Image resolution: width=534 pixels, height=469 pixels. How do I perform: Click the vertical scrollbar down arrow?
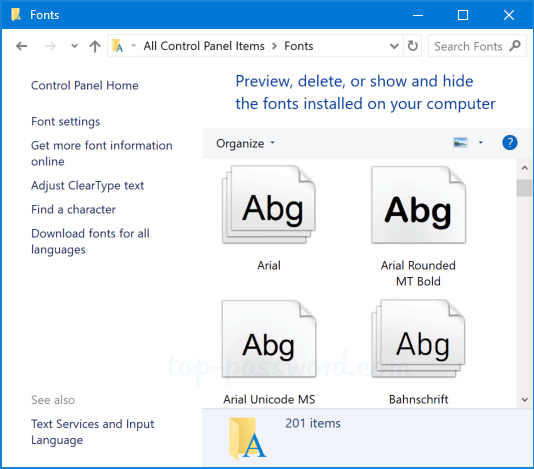(524, 400)
